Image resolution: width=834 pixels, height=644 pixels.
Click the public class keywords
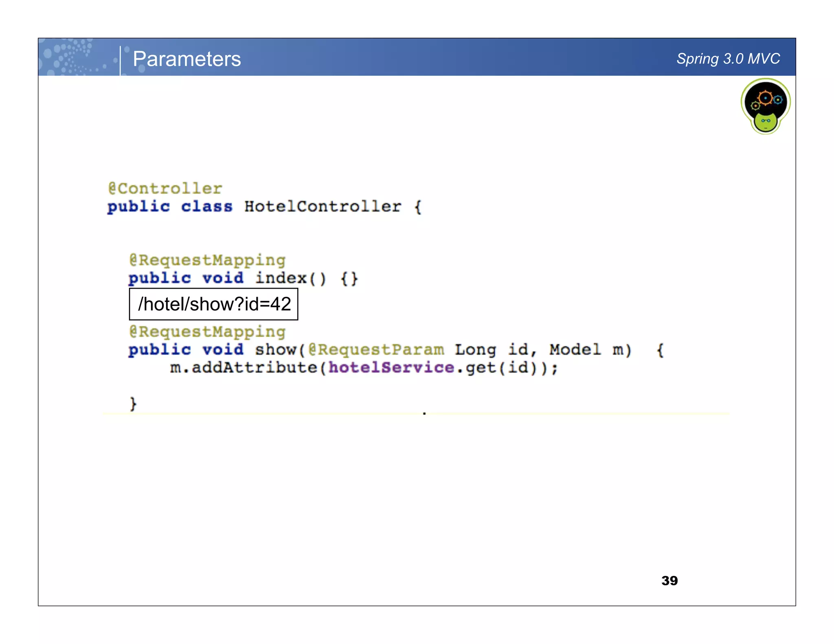tap(169, 206)
